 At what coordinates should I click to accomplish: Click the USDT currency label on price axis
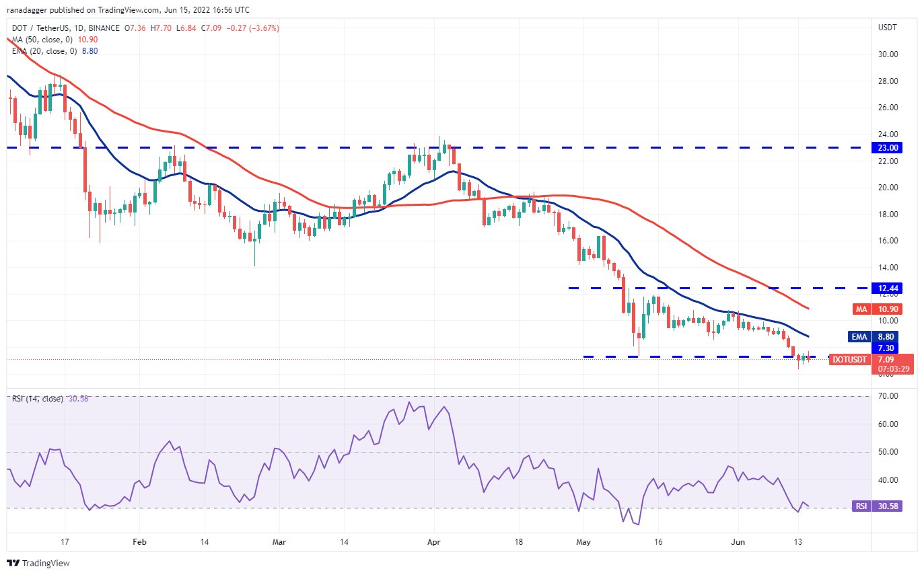(886, 27)
